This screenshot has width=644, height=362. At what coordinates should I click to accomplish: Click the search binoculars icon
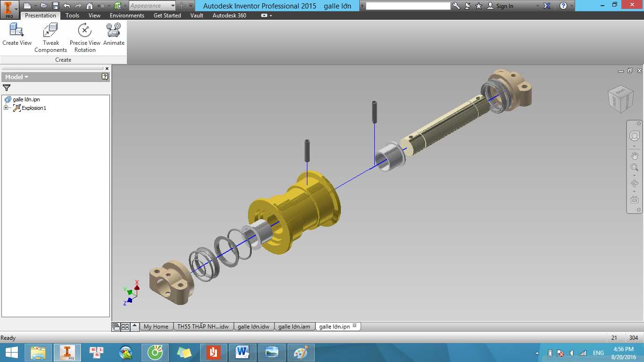[456, 6]
